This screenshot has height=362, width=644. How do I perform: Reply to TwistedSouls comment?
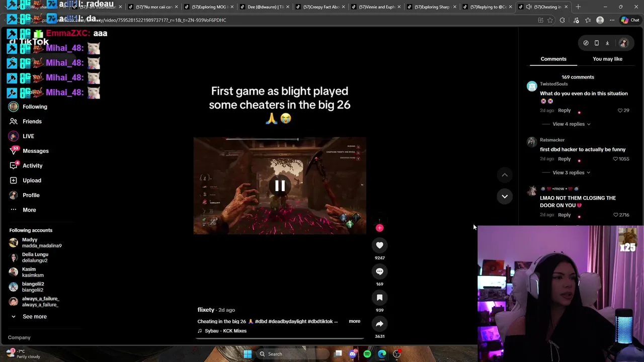coord(564,111)
